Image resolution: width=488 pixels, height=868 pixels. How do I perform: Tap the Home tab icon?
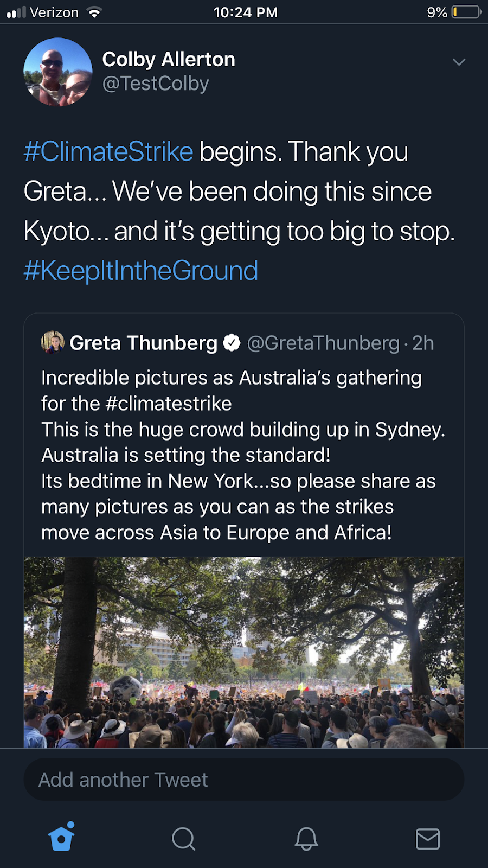[x=61, y=838]
